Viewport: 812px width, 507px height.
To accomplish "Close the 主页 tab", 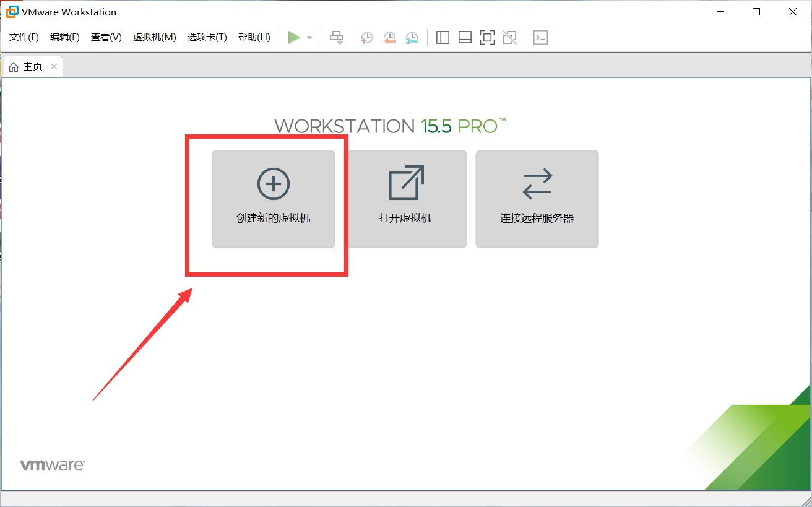I will pos(54,67).
